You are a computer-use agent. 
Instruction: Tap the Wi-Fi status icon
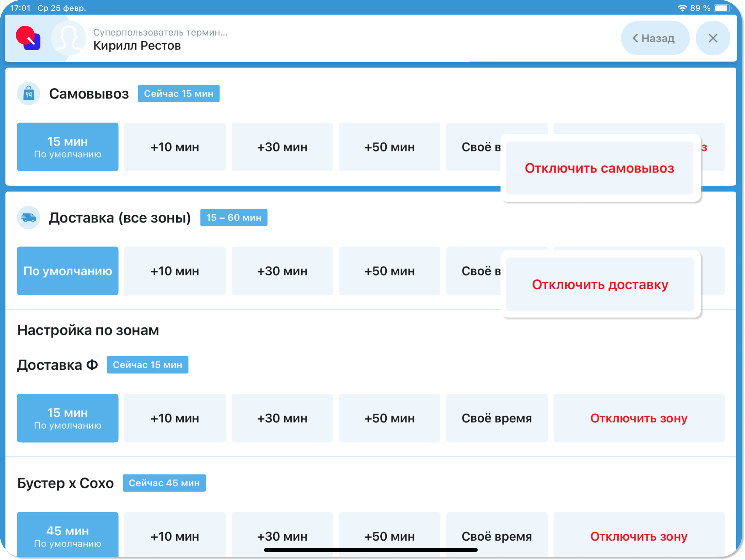coord(682,8)
